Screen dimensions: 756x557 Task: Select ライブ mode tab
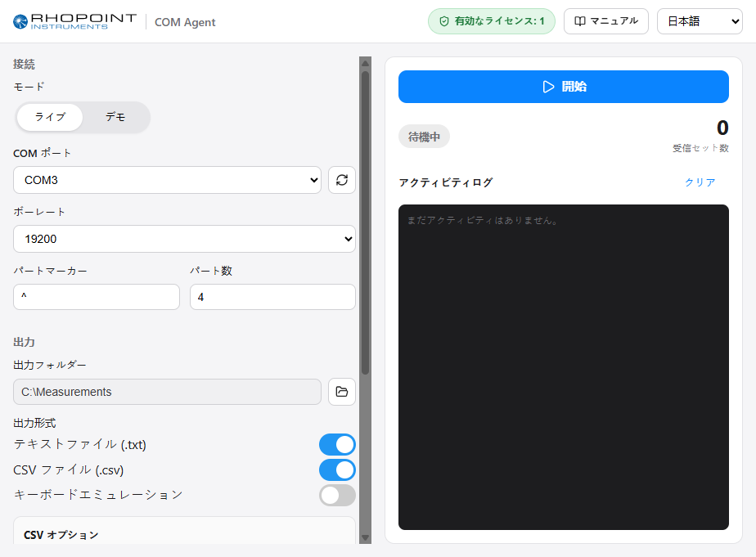(50, 117)
